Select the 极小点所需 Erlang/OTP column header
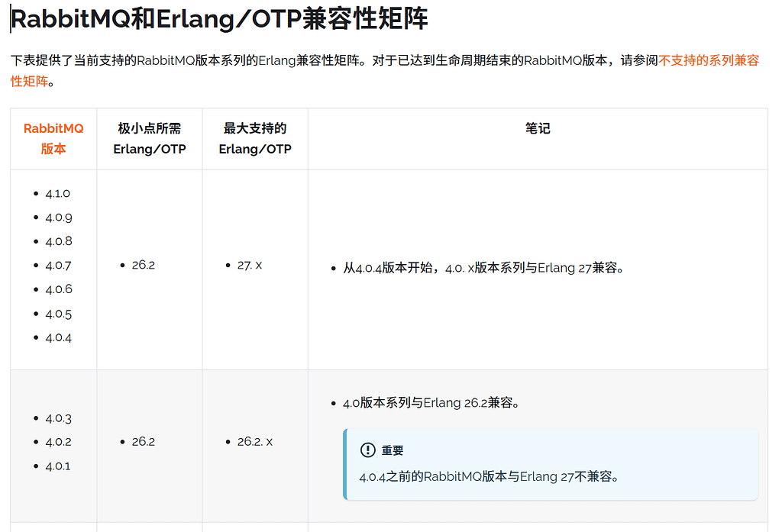This screenshot has height=532, width=782. tap(150, 139)
